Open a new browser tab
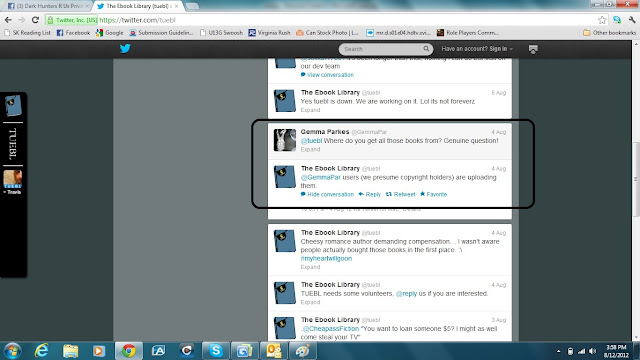 tap(191, 6)
